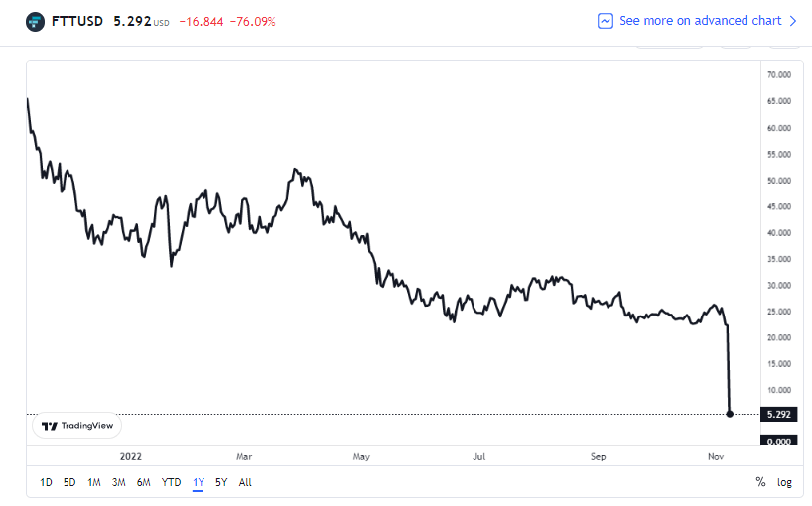Click the TradingView logo badge
The image size is (812, 506).
pyautogui.click(x=76, y=426)
